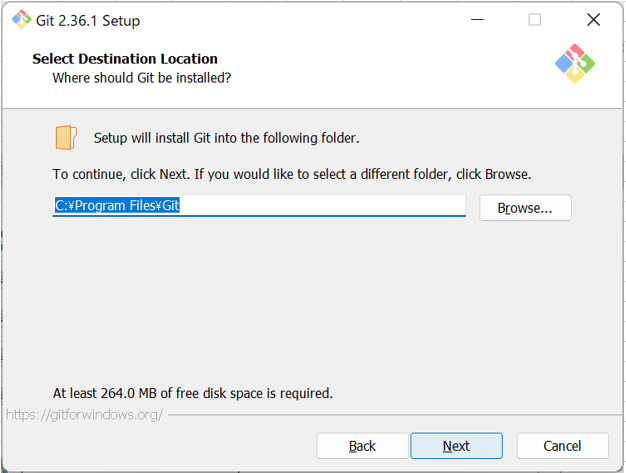Click the large Git logo in the header
This screenshot has width=626, height=473.
coord(575,63)
